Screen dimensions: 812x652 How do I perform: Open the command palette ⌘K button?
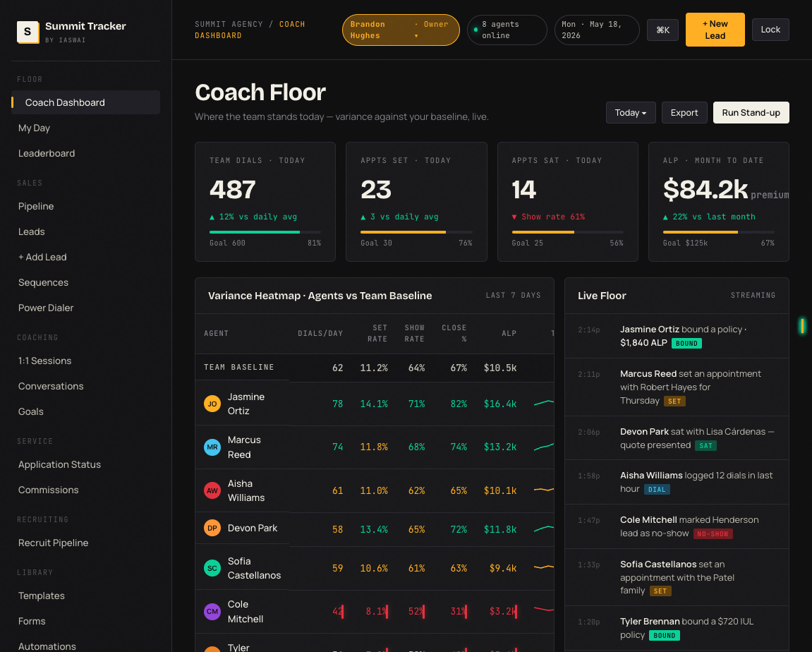(x=662, y=30)
